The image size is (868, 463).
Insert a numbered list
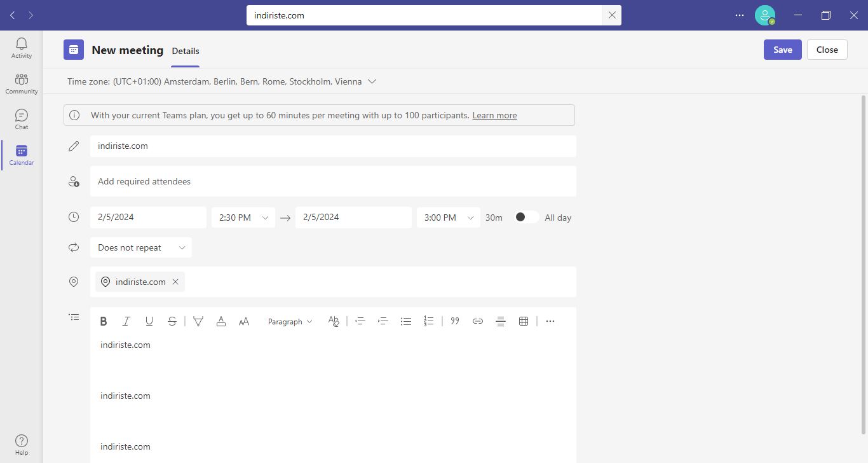point(429,321)
